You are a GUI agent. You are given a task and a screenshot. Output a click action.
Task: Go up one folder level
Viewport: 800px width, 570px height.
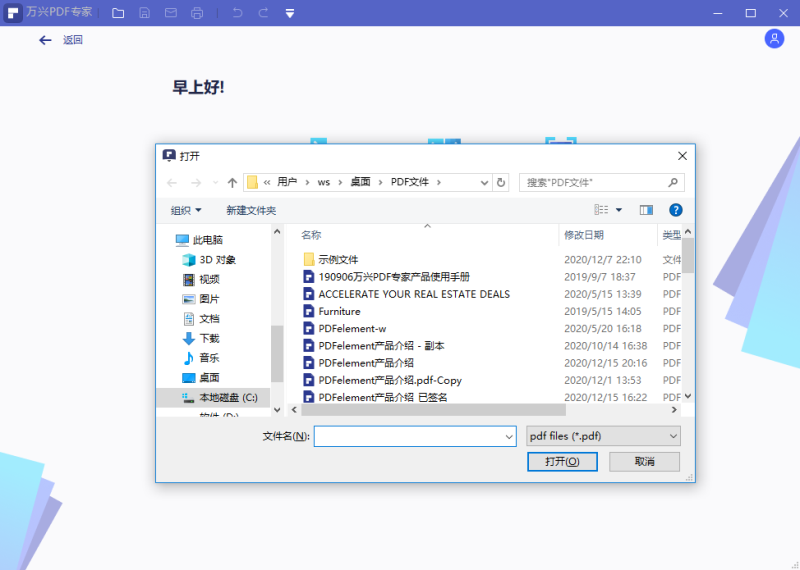(x=232, y=183)
